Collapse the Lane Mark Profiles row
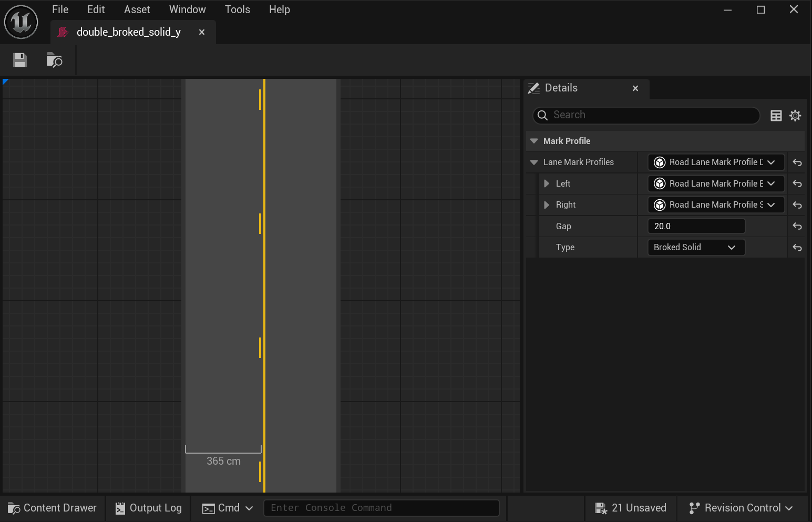 (534, 162)
